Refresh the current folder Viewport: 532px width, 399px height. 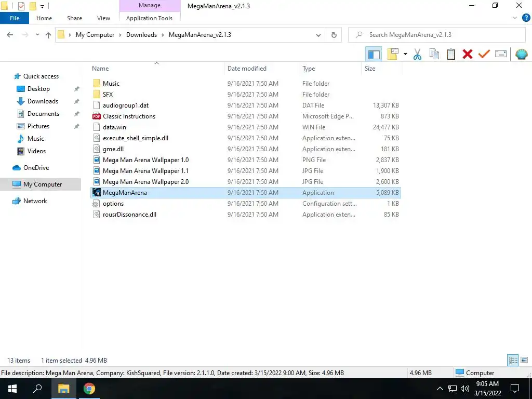click(334, 35)
